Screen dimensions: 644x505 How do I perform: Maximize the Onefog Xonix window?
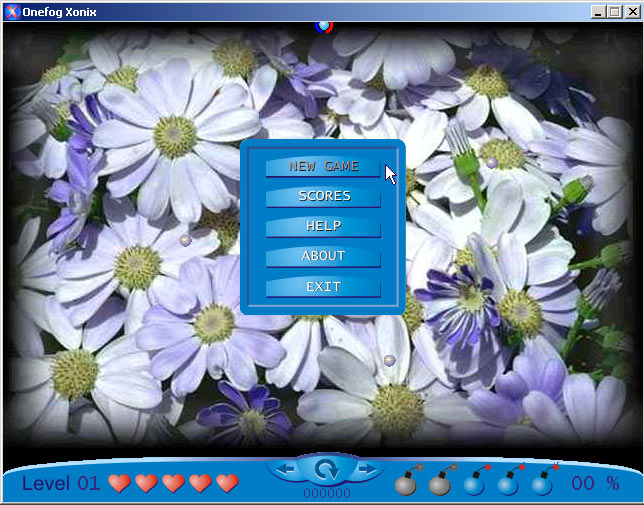(x=614, y=12)
